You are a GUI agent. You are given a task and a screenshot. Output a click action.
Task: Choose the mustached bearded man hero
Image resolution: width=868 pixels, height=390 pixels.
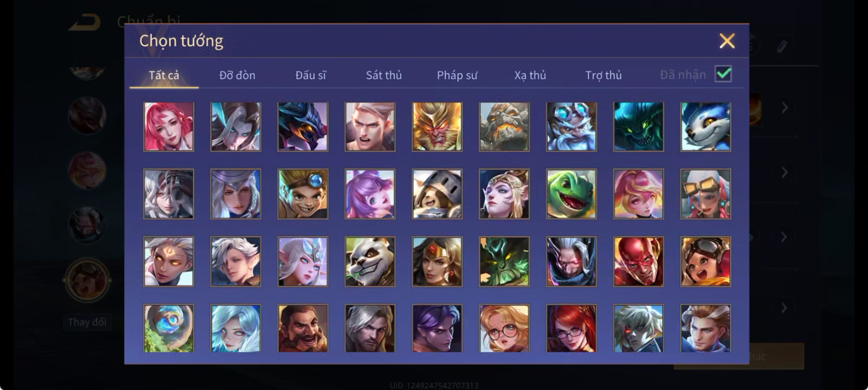303,328
